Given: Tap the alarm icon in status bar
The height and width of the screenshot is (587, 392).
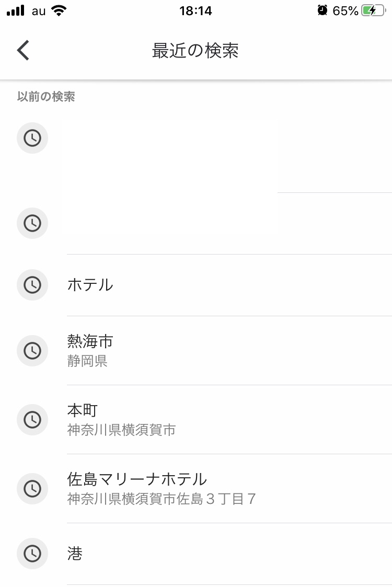Looking at the screenshot, I should pos(322,10).
